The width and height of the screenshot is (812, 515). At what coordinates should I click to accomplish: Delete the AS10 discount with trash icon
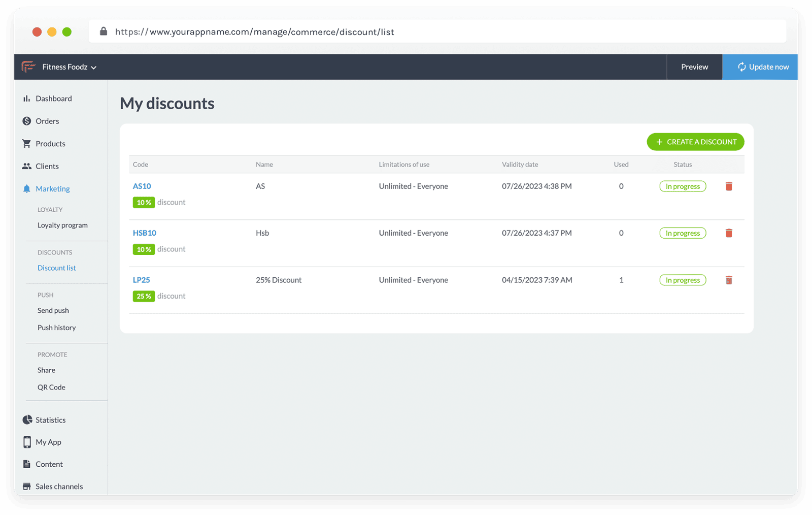point(729,186)
